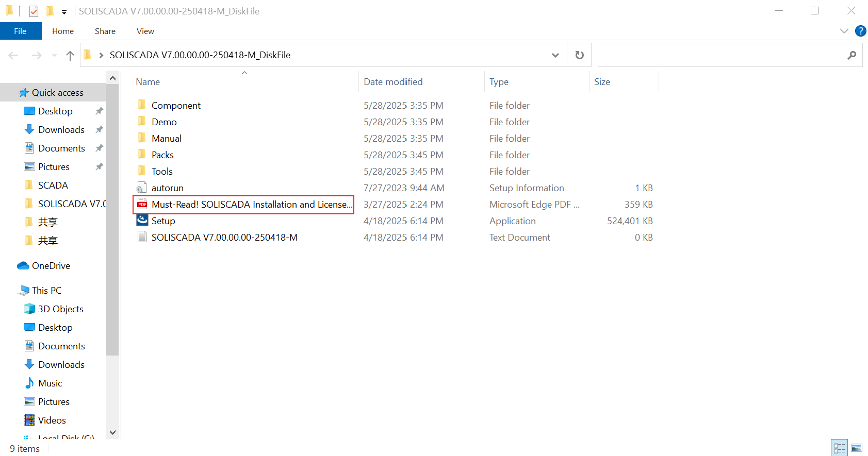
Task: Click the Microsoft Edge PDF type cell
Action: click(x=534, y=205)
